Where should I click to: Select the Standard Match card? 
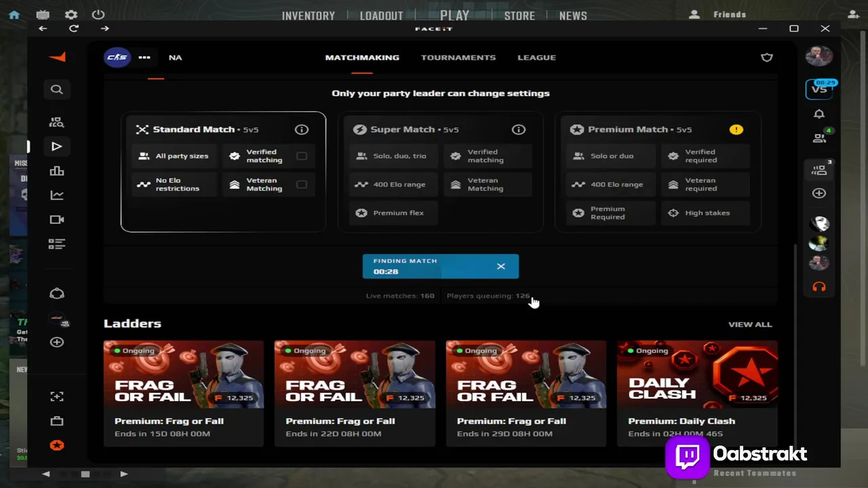click(x=223, y=172)
